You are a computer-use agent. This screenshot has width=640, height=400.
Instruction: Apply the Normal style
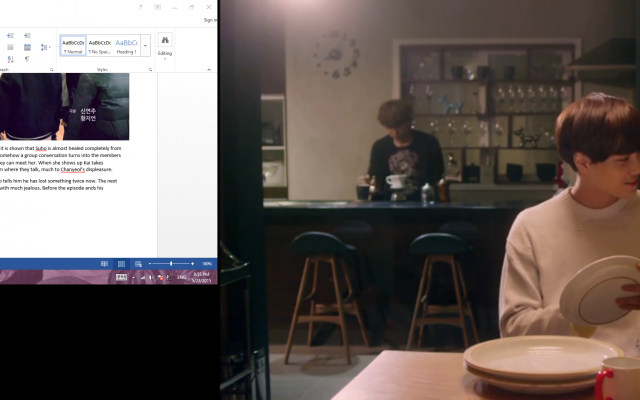pos(73,46)
